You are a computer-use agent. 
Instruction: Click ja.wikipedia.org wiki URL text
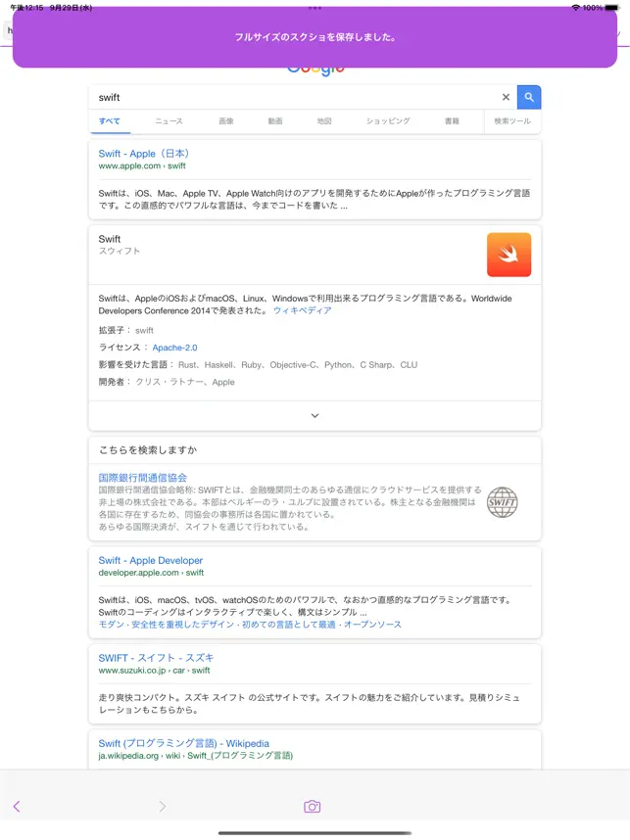(196, 756)
